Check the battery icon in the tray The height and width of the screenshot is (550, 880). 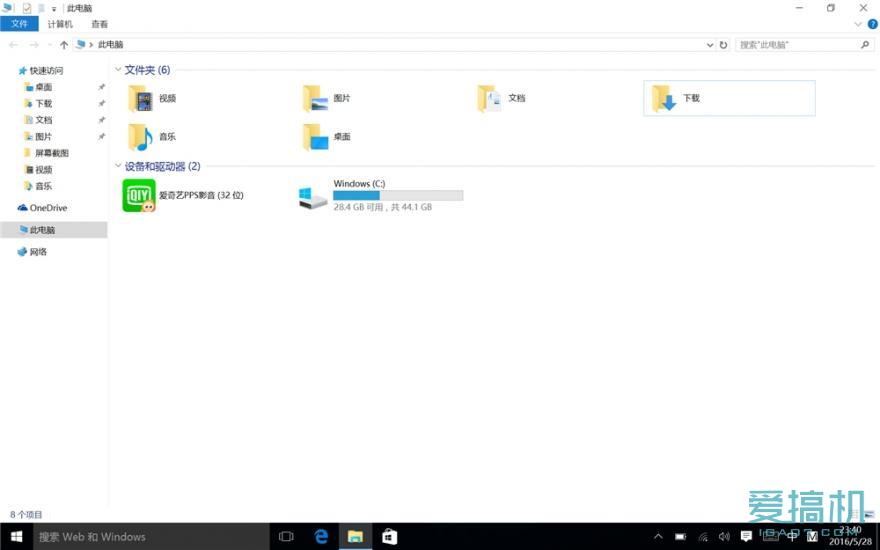(x=681, y=537)
